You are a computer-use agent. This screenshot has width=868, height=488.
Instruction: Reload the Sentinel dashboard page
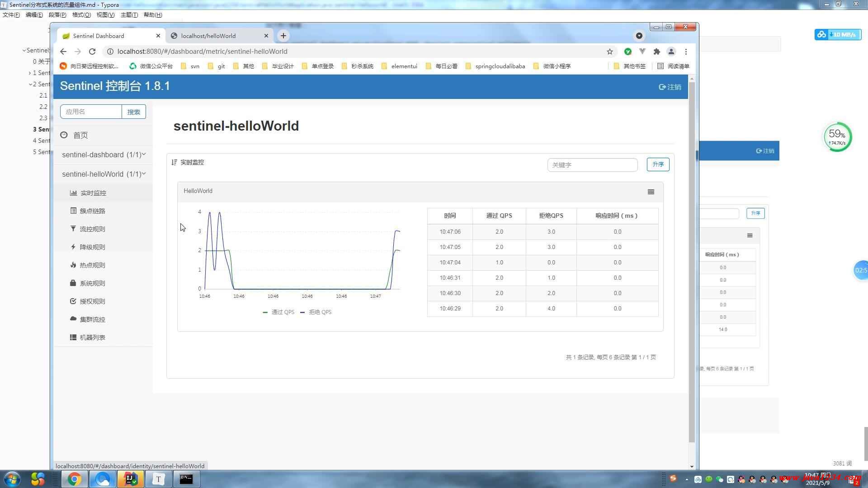pos(92,52)
